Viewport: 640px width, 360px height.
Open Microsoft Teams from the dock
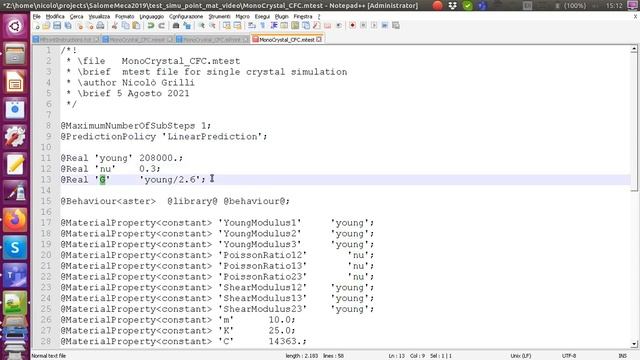(x=15, y=276)
